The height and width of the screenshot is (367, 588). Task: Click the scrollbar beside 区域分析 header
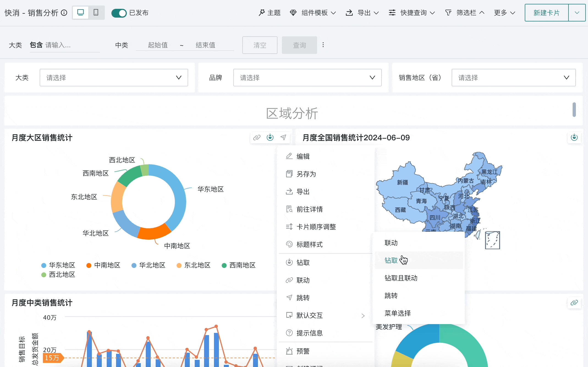(574, 109)
